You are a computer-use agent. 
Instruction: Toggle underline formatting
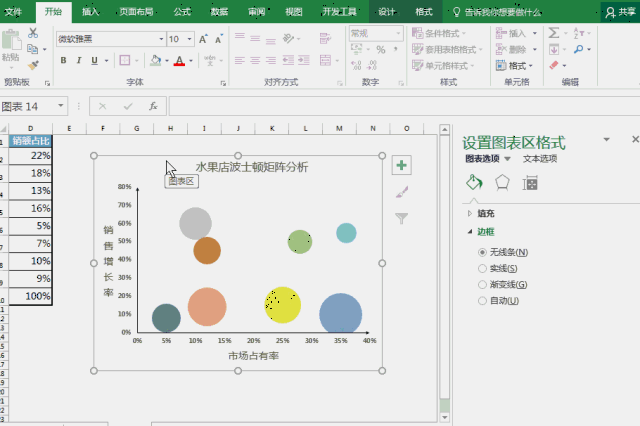pos(94,60)
